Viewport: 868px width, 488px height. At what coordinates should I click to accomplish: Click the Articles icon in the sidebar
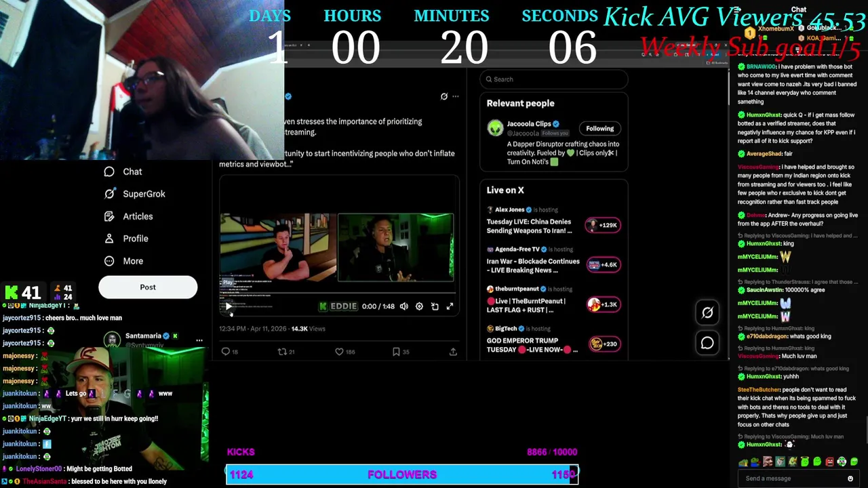pyautogui.click(x=109, y=216)
